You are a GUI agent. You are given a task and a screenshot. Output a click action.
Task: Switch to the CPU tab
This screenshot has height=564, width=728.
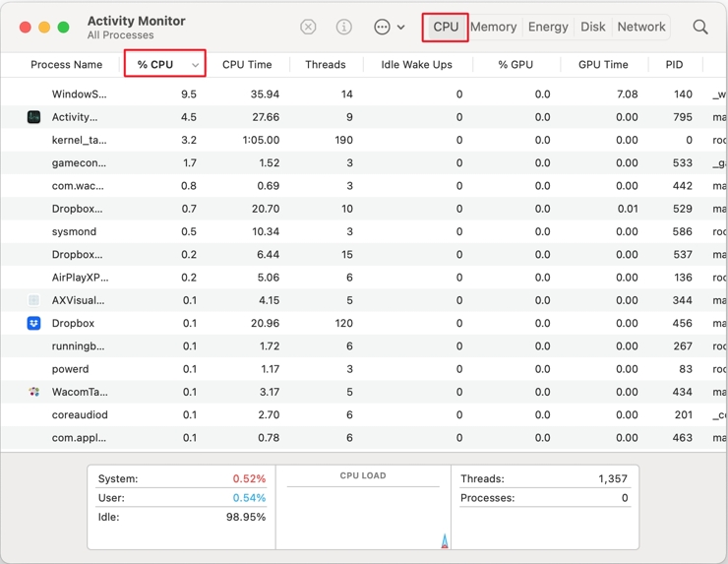point(446,27)
